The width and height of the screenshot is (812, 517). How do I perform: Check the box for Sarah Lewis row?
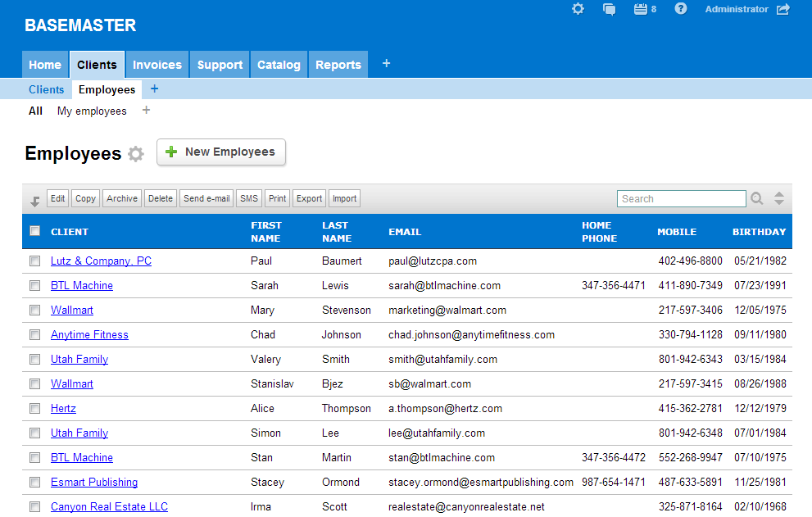[34, 285]
